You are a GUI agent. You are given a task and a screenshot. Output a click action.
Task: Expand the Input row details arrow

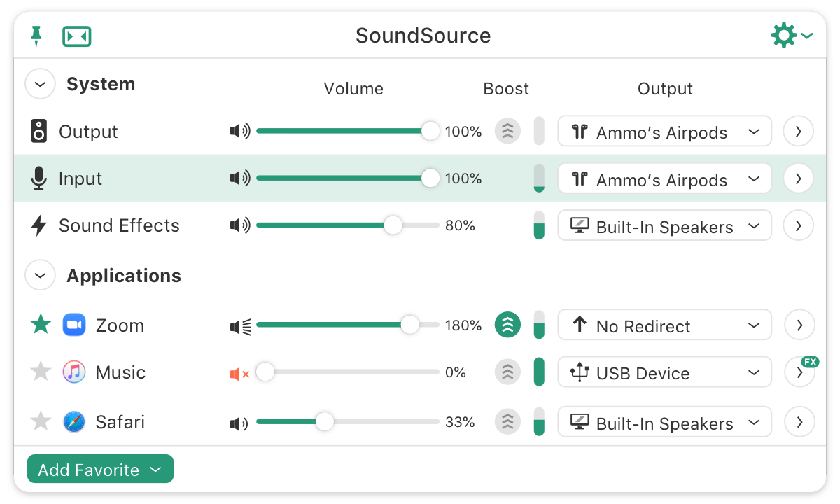click(x=799, y=178)
